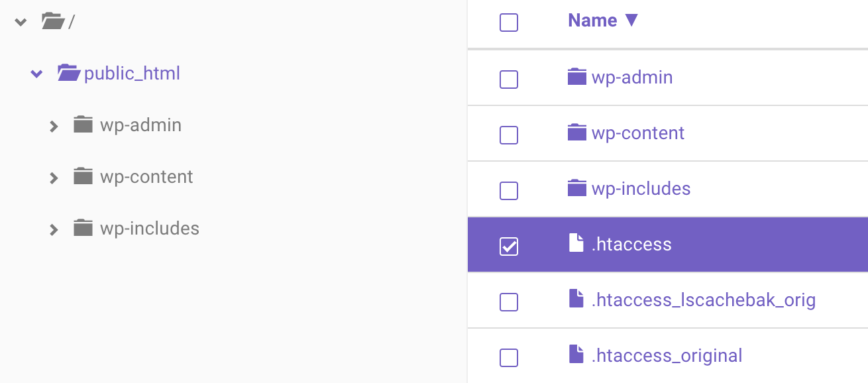The image size is (868, 383).
Task: Expand the wp-includes tree node chevron
Action: (54, 229)
